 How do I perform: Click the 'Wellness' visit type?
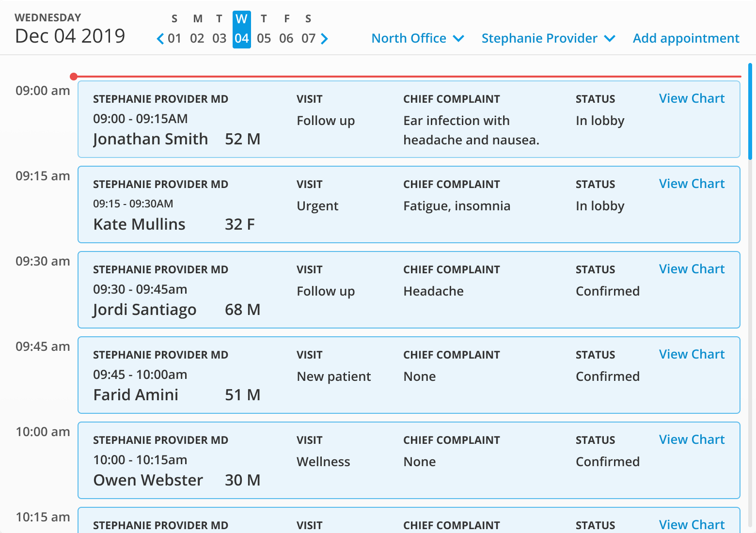pos(323,462)
